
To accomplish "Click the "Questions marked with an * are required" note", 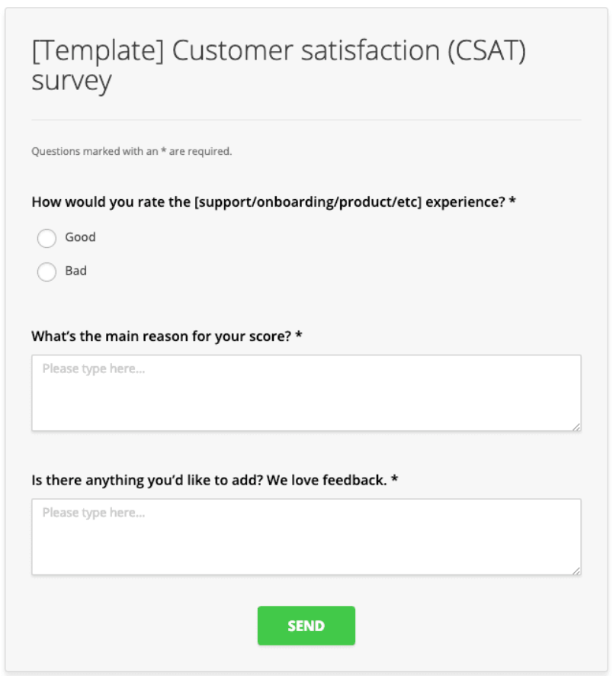I will [x=132, y=151].
